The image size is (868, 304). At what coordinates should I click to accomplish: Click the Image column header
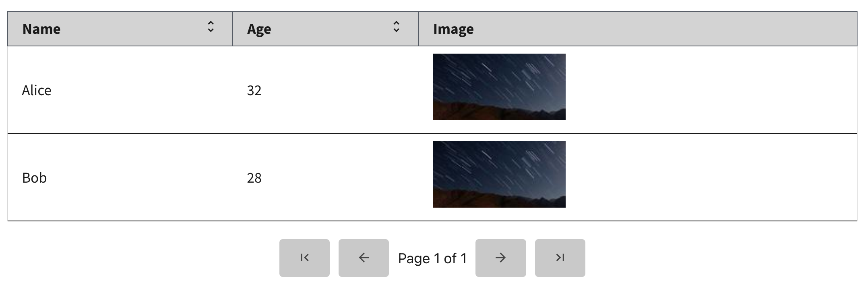point(453,29)
